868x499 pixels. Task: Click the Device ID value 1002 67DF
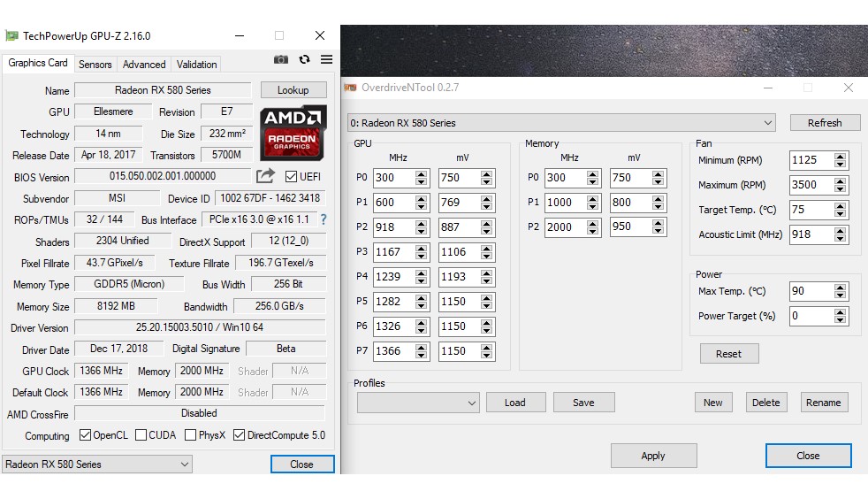270,198
